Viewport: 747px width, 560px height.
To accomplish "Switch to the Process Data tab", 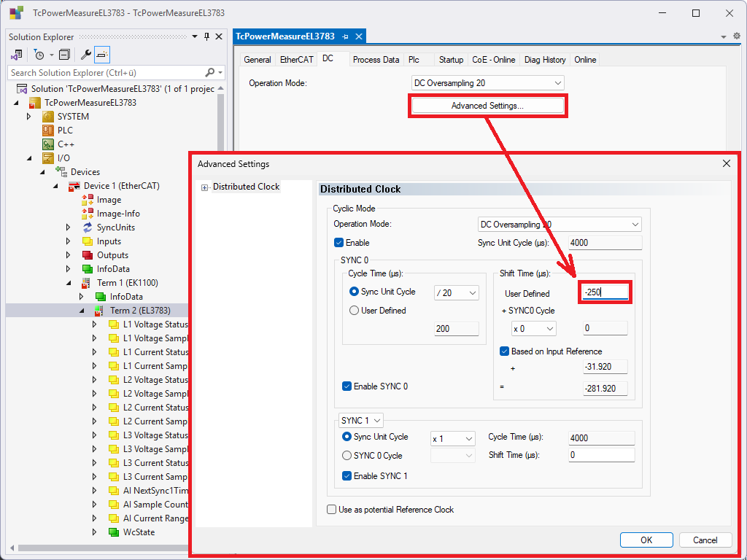I will click(376, 60).
